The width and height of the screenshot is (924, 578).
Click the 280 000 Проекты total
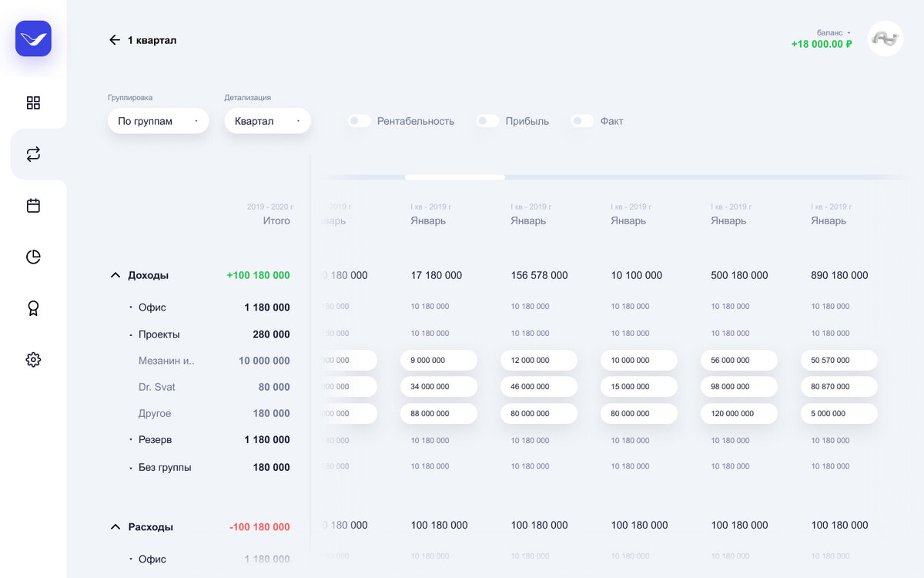click(x=271, y=334)
